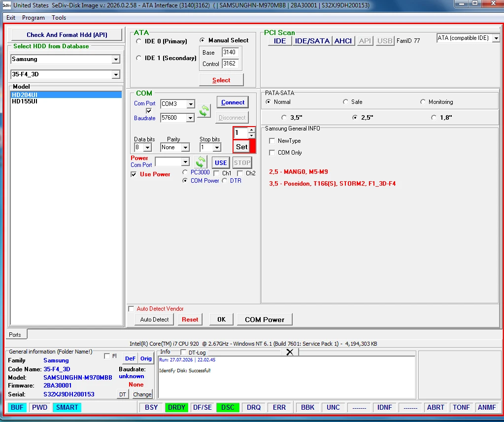Click the red swatch beside Set
This screenshot has width=504, height=422.
252,146
